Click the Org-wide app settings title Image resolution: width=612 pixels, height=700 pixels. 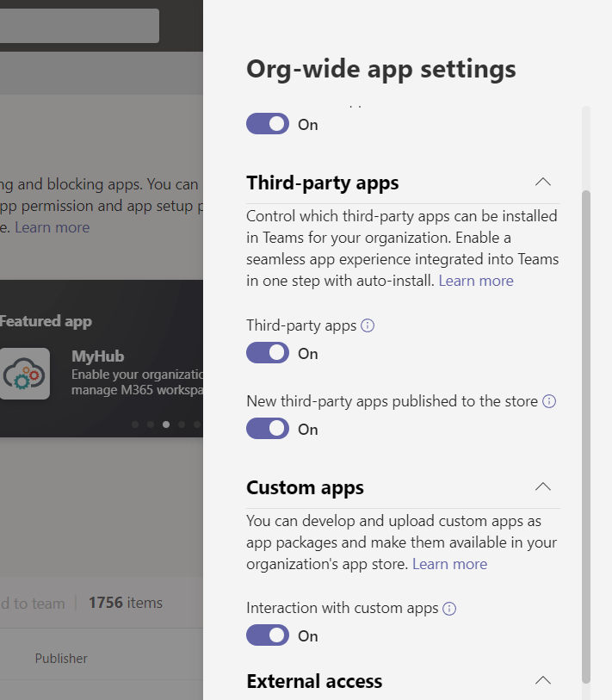pyautogui.click(x=380, y=70)
